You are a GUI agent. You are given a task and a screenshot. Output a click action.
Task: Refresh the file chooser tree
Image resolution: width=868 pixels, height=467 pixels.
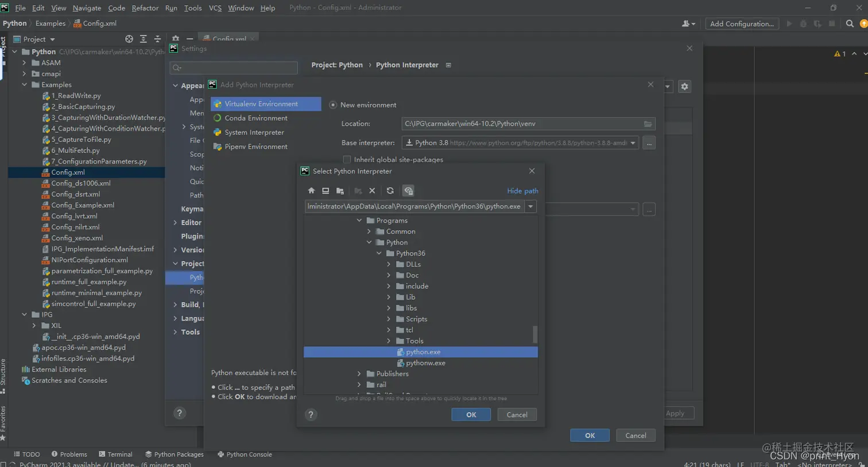point(390,191)
